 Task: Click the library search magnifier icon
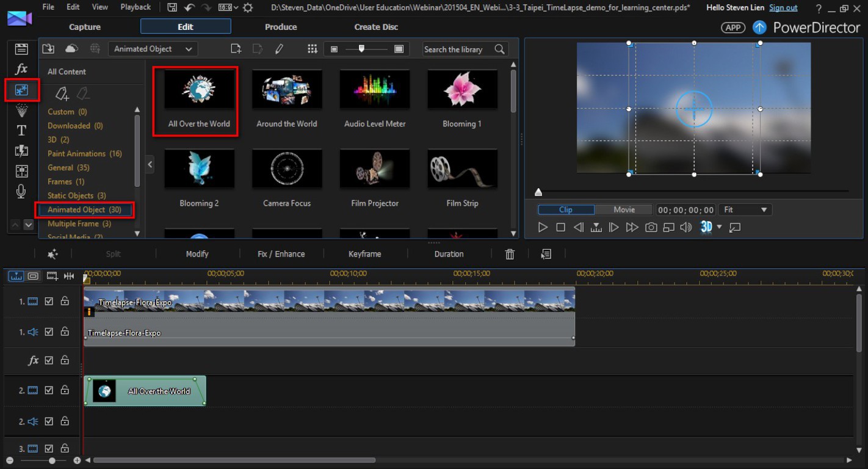pos(500,49)
